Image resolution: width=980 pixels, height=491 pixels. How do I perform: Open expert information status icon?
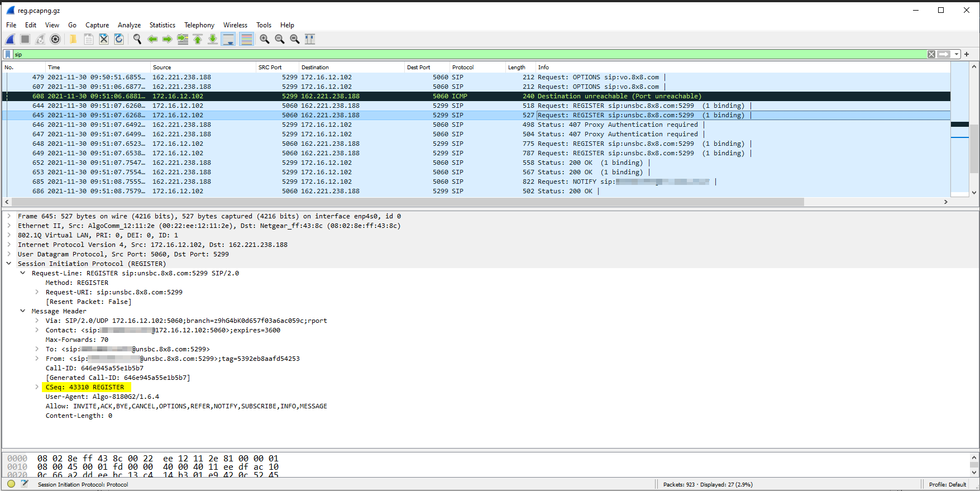coord(11,484)
